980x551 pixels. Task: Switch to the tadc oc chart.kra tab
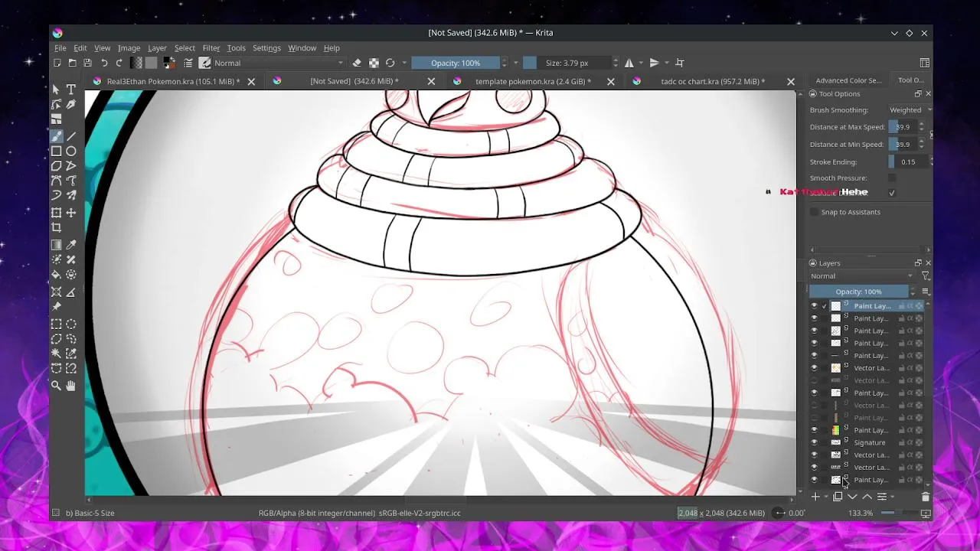click(713, 81)
